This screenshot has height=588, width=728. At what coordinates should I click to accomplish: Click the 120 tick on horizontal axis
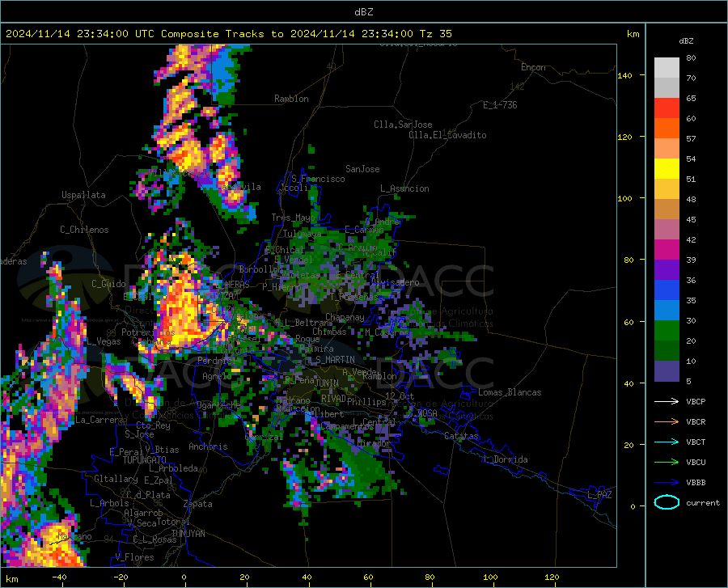click(552, 577)
